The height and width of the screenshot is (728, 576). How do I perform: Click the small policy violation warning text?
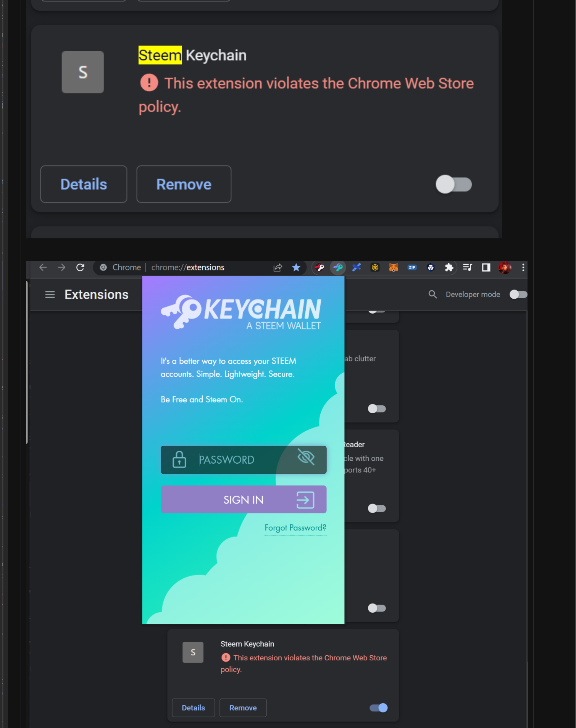(304, 663)
